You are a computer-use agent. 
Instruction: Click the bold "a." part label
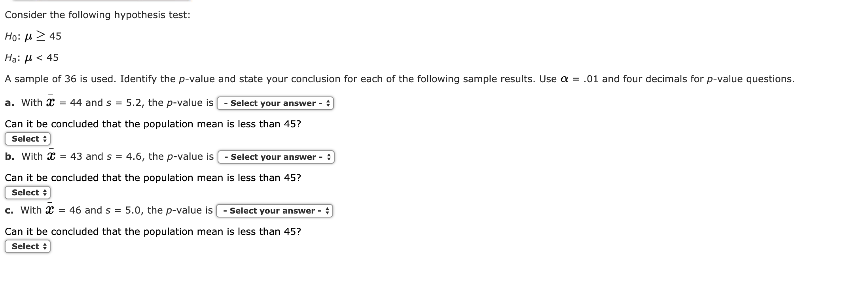point(9,103)
